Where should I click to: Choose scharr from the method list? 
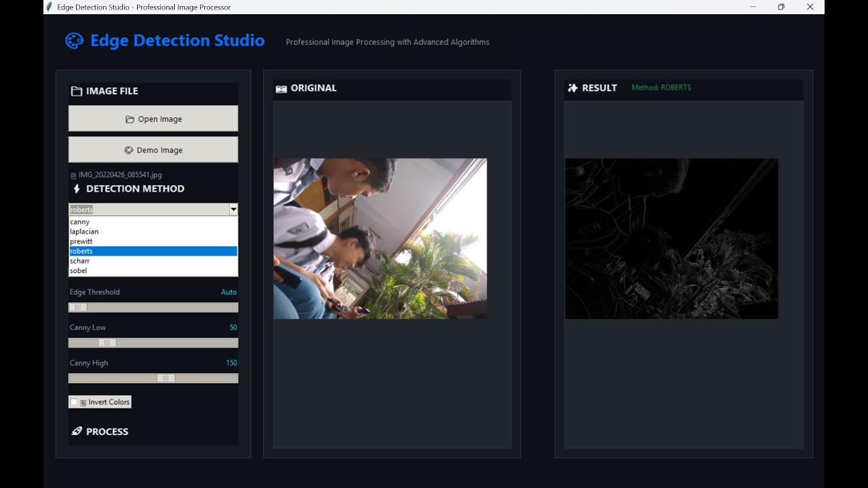click(153, 261)
